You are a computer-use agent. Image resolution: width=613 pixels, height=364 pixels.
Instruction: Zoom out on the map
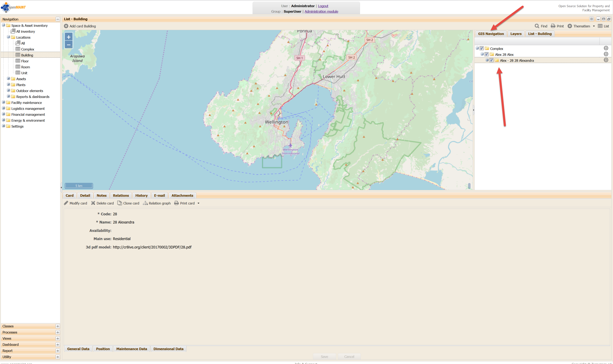pos(69,45)
